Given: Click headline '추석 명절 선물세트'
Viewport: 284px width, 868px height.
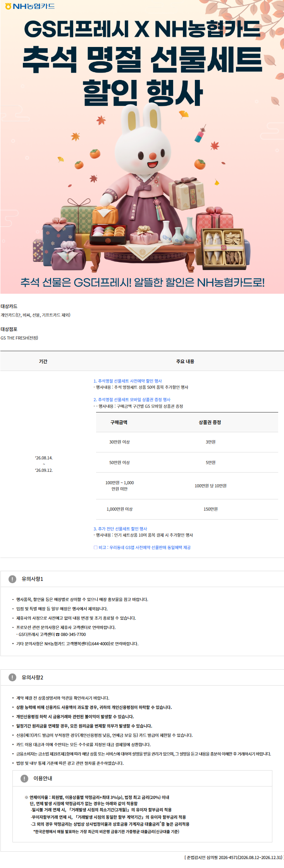Looking at the screenshot, I should click(142, 59).
